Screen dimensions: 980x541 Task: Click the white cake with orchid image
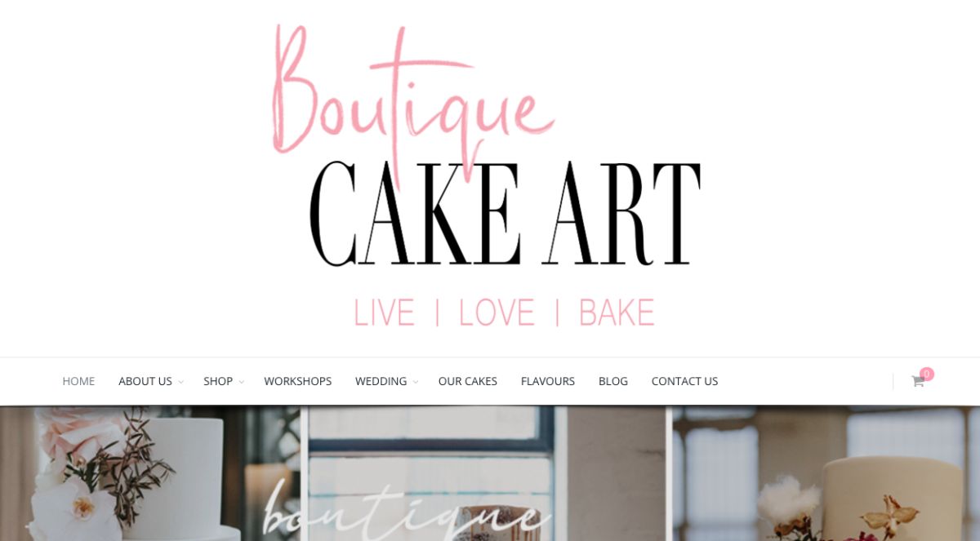[151, 473]
